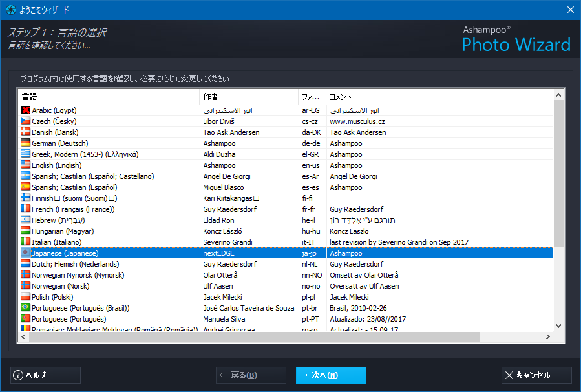
Task: Click author cell José Carlos Taveira de Souza
Action: click(248, 308)
